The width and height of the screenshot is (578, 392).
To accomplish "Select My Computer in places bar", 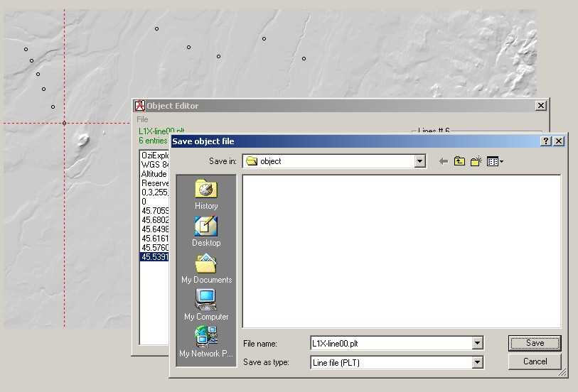I will [x=205, y=305].
